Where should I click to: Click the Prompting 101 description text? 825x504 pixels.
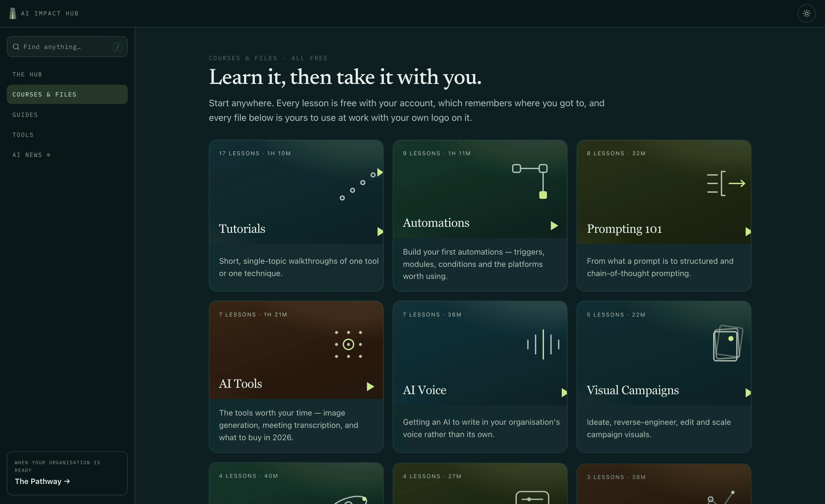[x=660, y=267]
